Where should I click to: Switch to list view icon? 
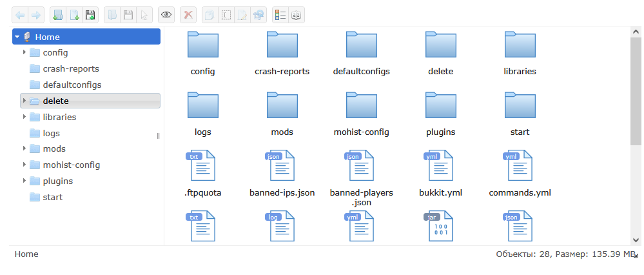tap(280, 15)
